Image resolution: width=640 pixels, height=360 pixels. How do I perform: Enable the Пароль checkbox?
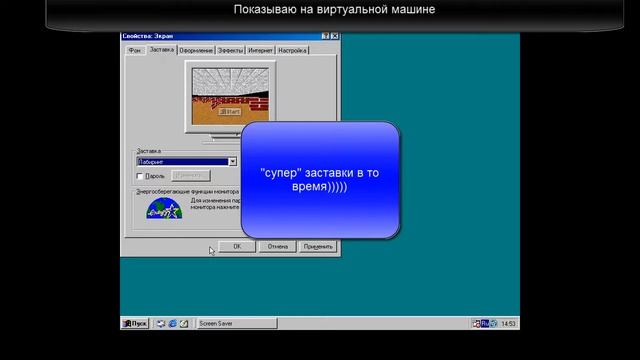click(x=140, y=176)
